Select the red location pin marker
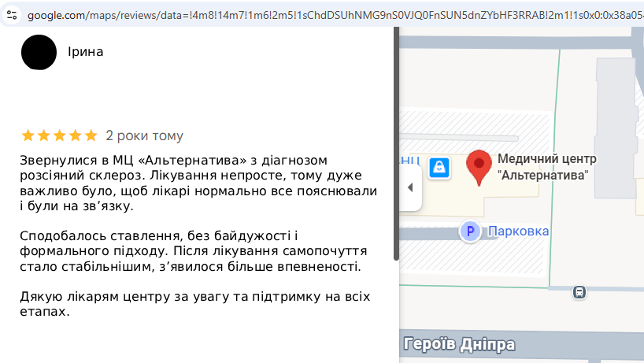The image size is (644, 363). coord(479,168)
